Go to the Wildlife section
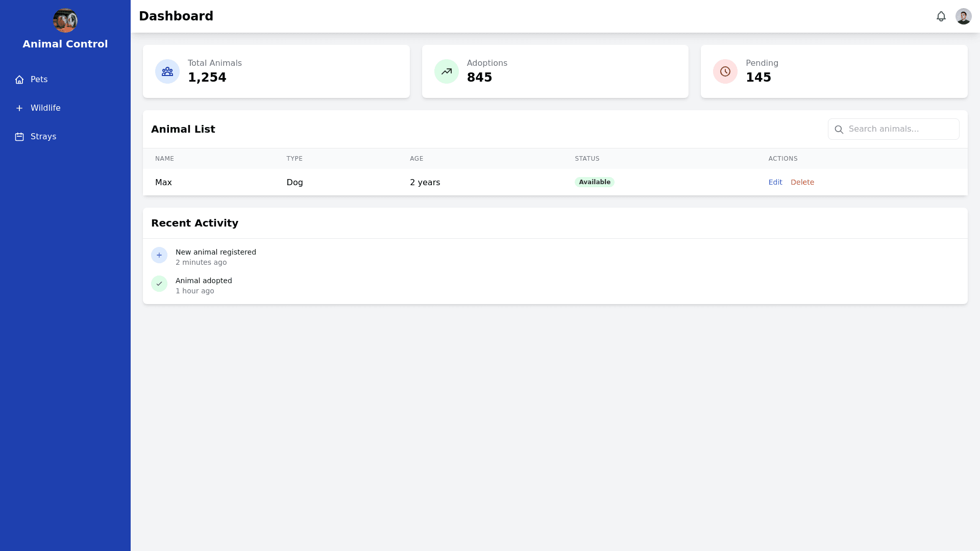This screenshot has width=980, height=551. point(45,108)
